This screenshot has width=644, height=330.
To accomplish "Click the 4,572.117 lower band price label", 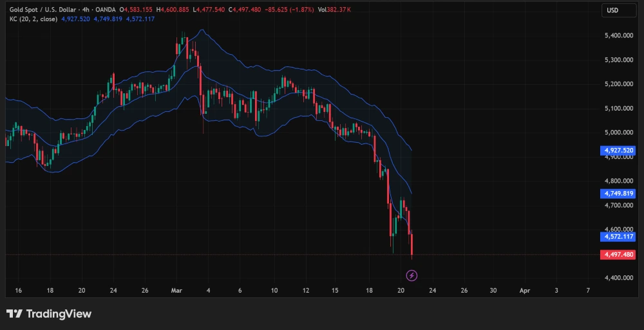I will (x=618, y=237).
